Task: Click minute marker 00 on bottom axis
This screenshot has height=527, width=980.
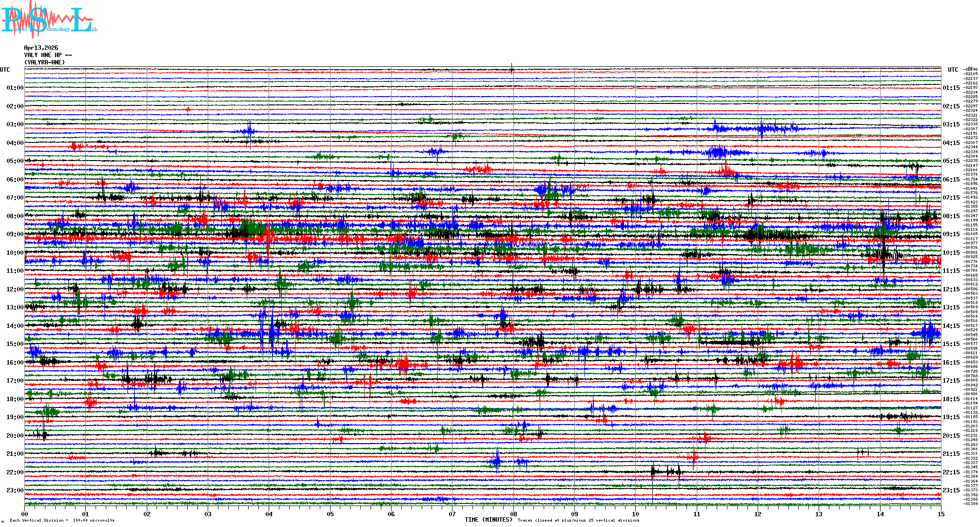Action: click(x=25, y=514)
